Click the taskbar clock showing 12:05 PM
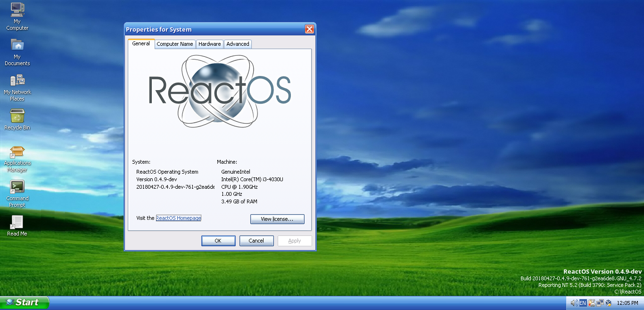The image size is (644, 310). point(627,303)
